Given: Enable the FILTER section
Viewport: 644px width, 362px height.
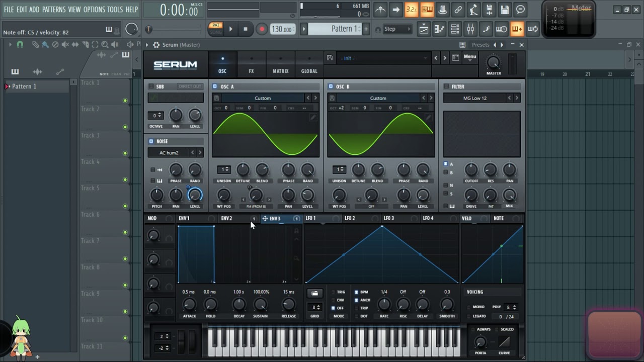Looking at the screenshot, I should (x=446, y=86).
